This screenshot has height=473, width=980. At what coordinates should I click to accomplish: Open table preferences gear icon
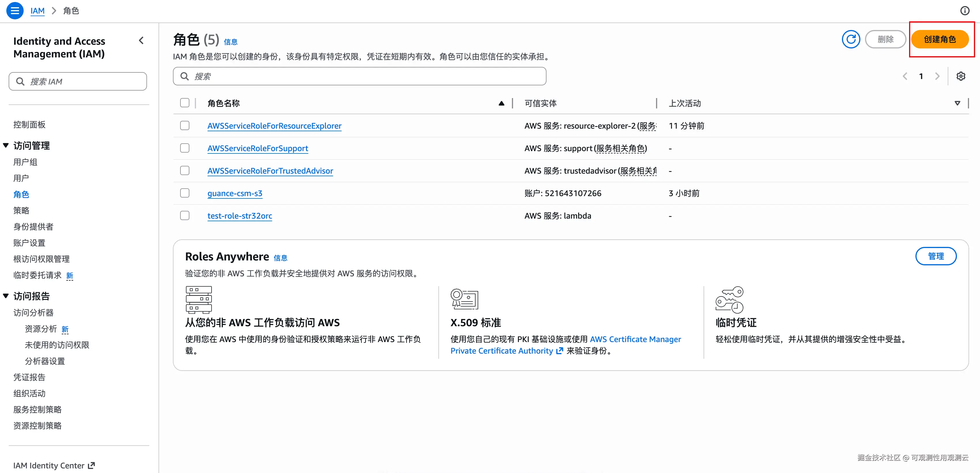961,76
